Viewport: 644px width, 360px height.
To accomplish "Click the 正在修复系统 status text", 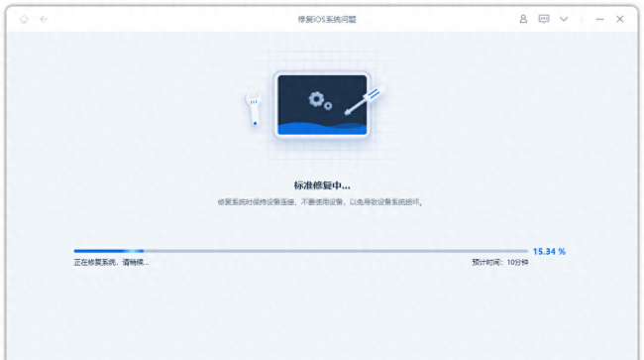I will 111,262.
